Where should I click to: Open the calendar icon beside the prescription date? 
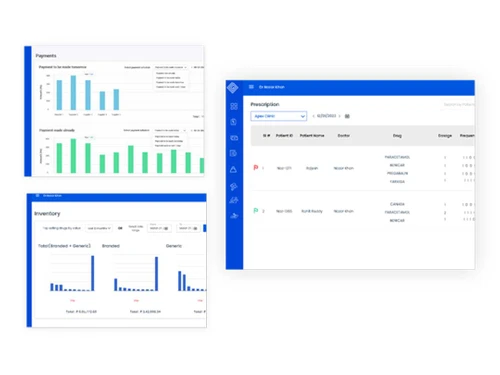347,116
